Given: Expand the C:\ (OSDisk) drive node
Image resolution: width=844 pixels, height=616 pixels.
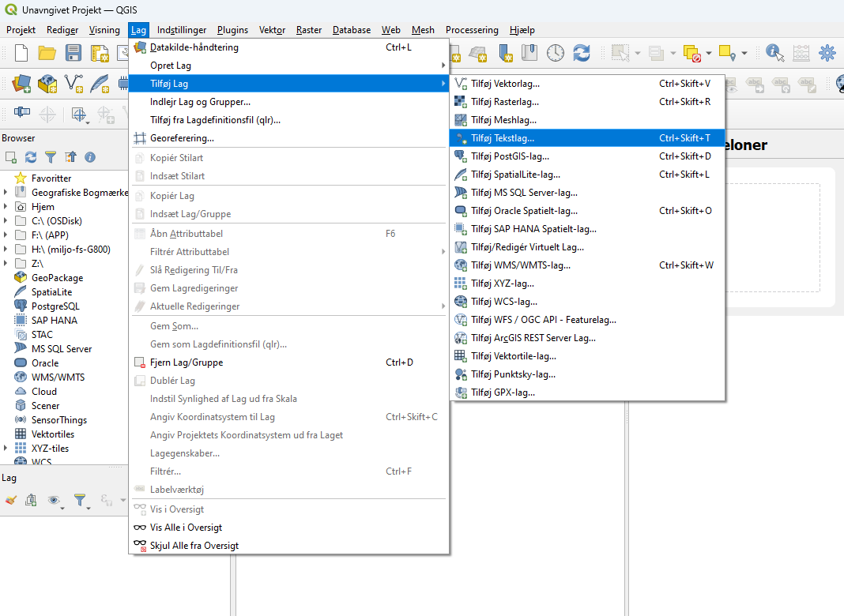Looking at the screenshot, I should coord(6,220).
